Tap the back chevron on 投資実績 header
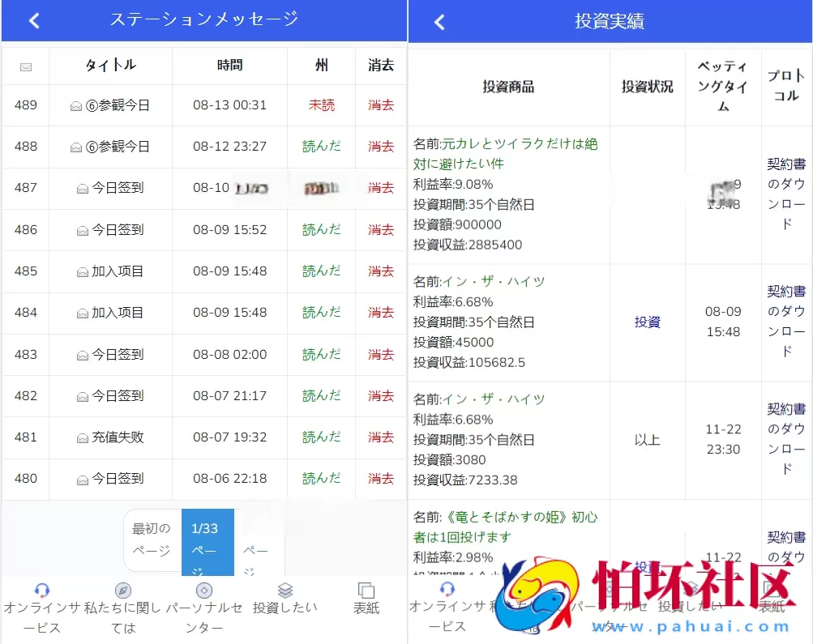The width and height of the screenshot is (813, 644). tap(438, 20)
